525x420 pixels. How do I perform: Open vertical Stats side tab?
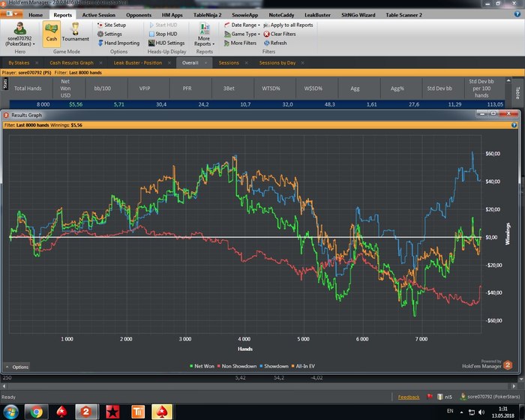5,84
